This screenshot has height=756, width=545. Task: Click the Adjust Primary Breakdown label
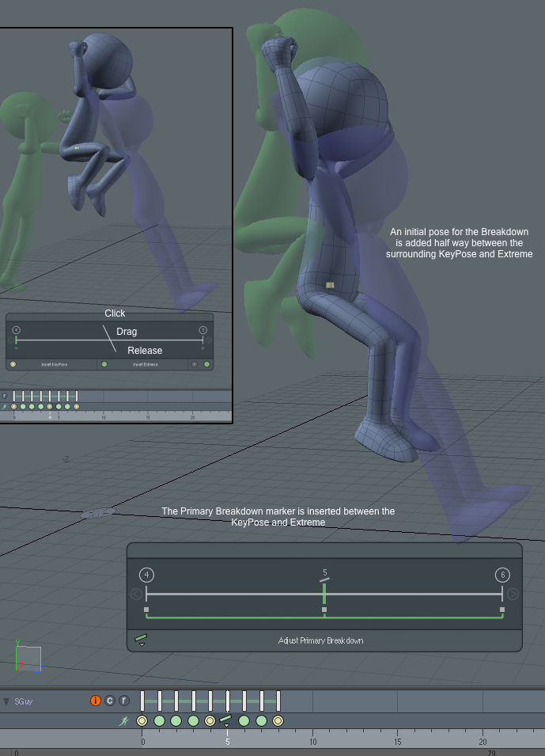[320, 640]
